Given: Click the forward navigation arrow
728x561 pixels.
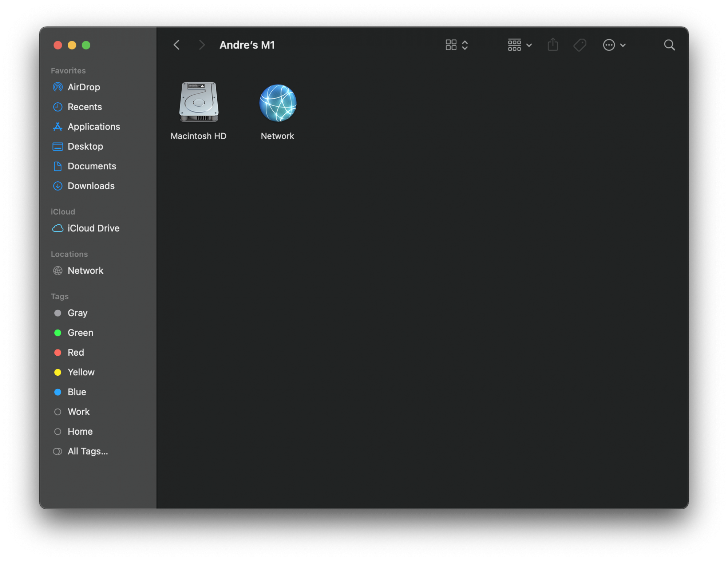Looking at the screenshot, I should click(202, 45).
